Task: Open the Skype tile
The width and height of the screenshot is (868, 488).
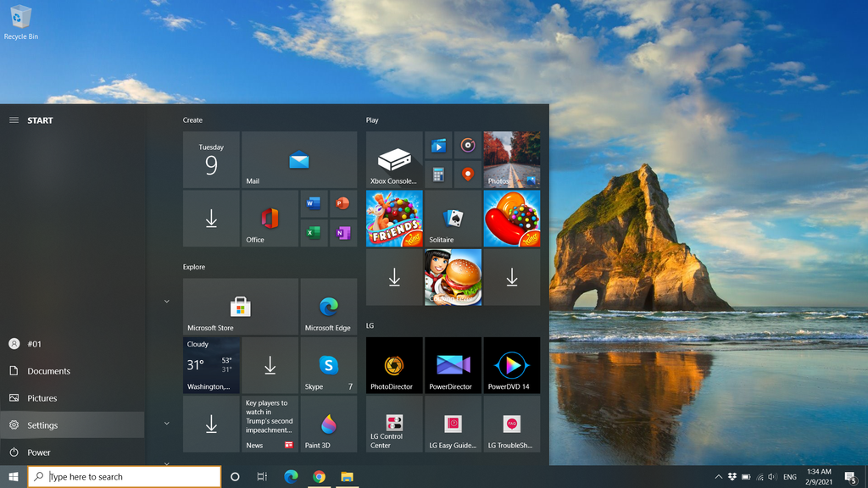Action: (x=329, y=365)
